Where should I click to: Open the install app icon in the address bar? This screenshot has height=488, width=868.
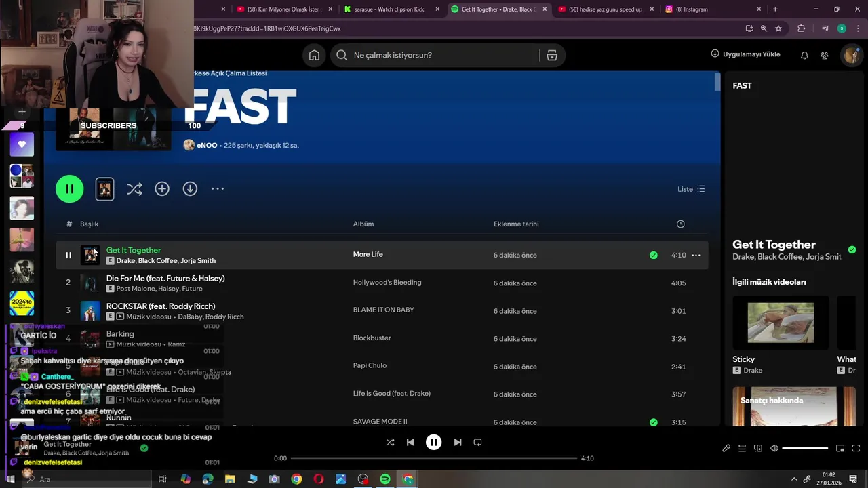coord(749,28)
